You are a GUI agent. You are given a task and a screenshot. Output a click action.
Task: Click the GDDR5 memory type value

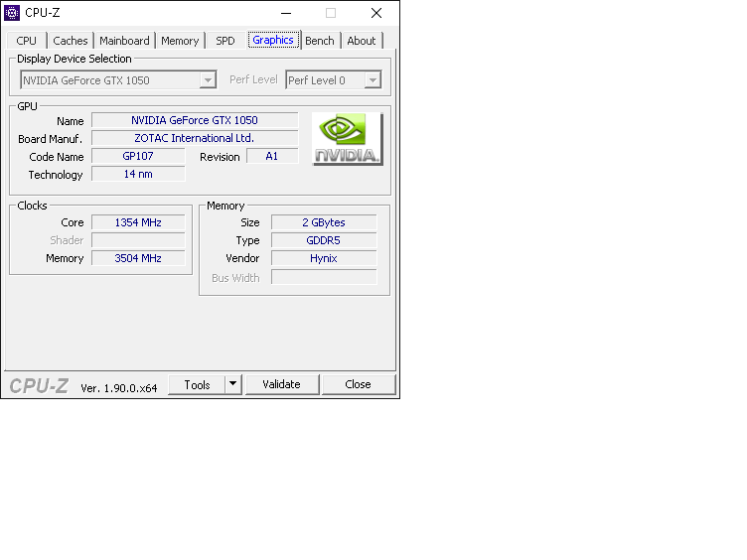[324, 240]
